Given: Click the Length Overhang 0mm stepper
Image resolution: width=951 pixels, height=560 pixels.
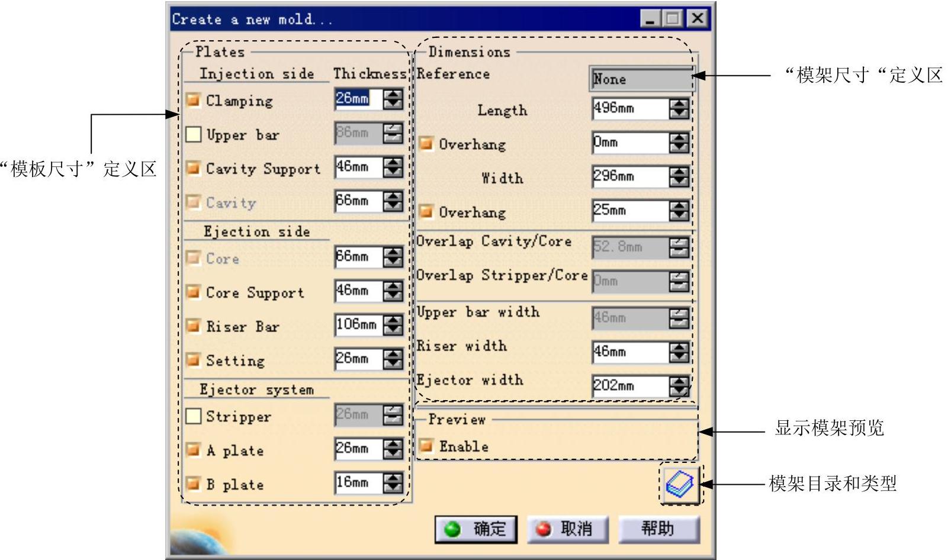Looking at the screenshot, I should tap(679, 143).
